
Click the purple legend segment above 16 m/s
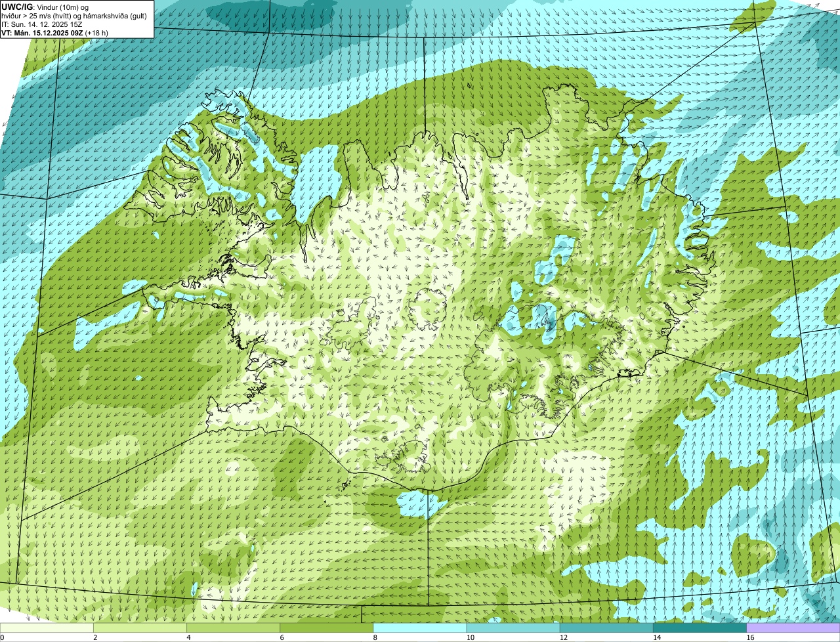tap(793, 628)
